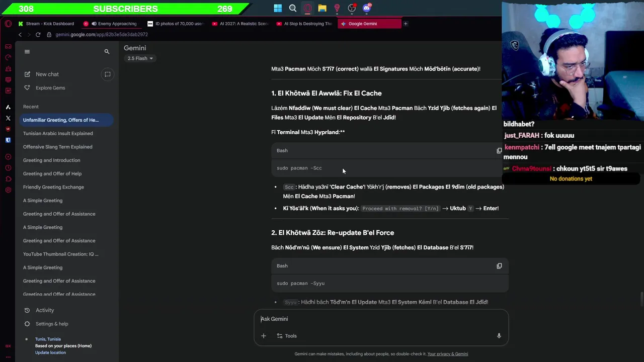
Task: Click heading '1. El Khōtwā El Awwlā: Fix El Cache'
Action: coord(326,93)
